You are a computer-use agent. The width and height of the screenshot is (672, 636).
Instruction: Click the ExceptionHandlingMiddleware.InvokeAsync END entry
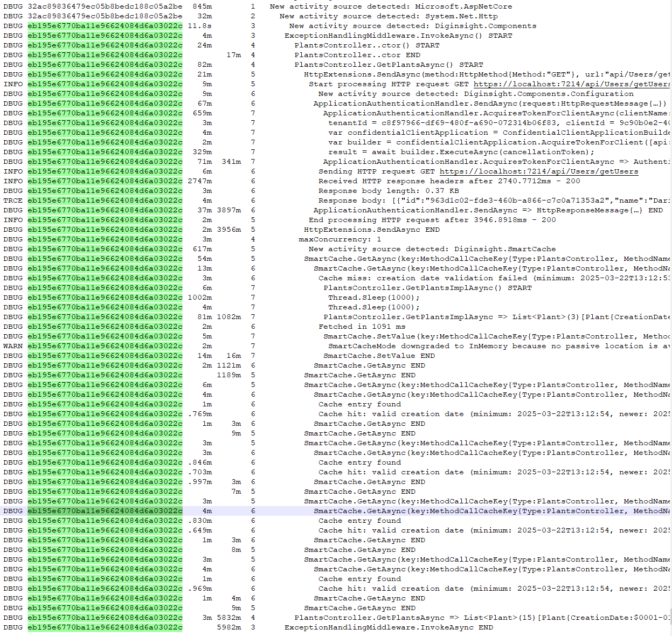coord(389,627)
